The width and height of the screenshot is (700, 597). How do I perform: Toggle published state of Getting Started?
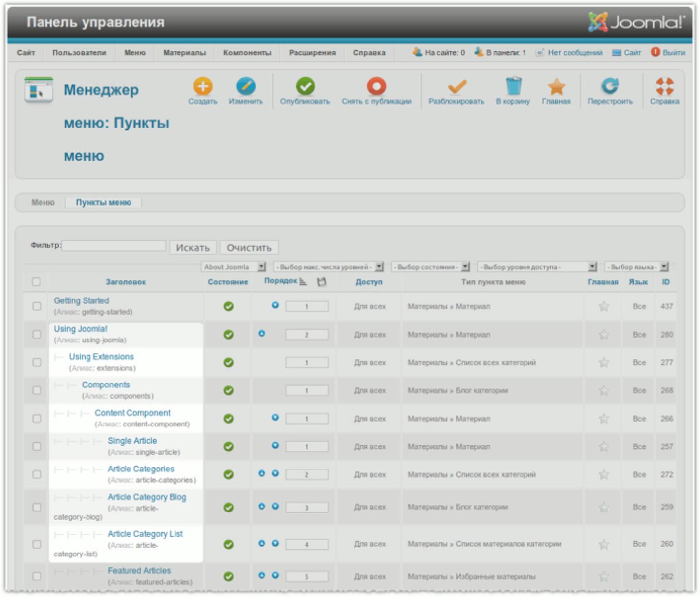(228, 306)
